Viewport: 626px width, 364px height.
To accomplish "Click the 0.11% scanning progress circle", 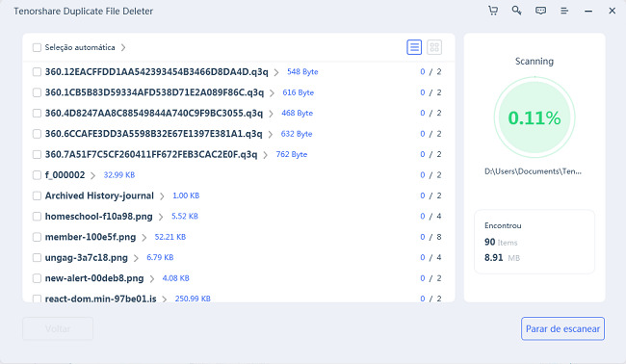I will (x=535, y=117).
